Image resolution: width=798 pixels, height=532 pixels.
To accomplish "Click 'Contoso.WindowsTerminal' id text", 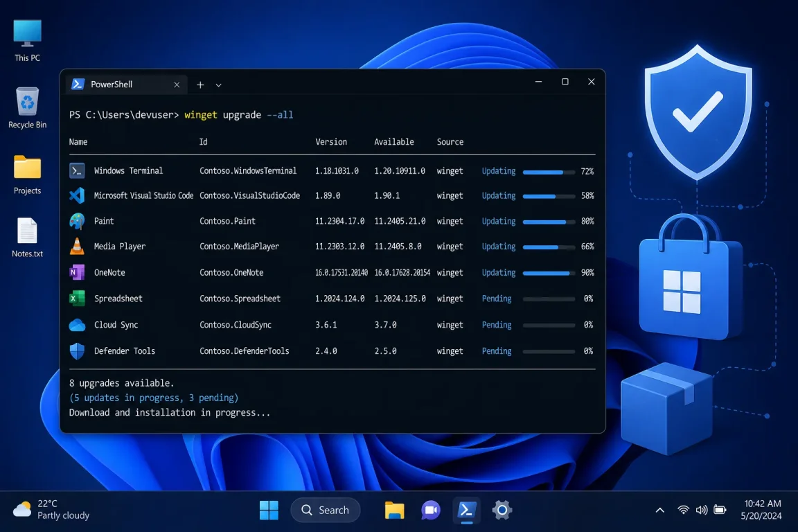I will pyautogui.click(x=248, y=171).
